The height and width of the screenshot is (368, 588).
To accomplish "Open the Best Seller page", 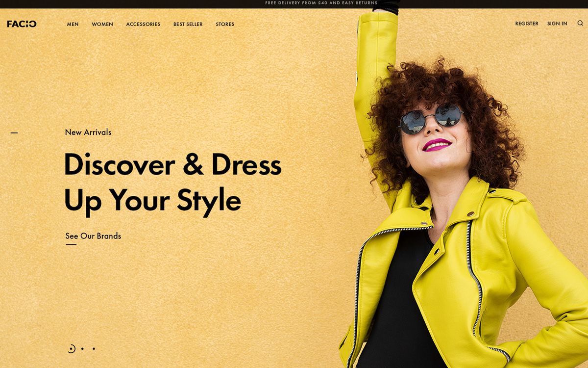I will pyautogui.click(x=188, y=24).
